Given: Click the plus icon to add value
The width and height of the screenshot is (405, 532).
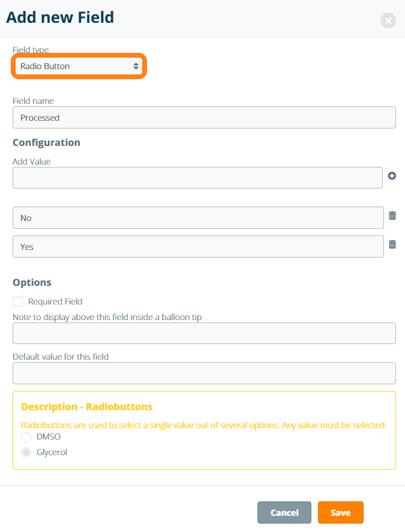Looking at the screenshot, I should [x=392, y=176].
